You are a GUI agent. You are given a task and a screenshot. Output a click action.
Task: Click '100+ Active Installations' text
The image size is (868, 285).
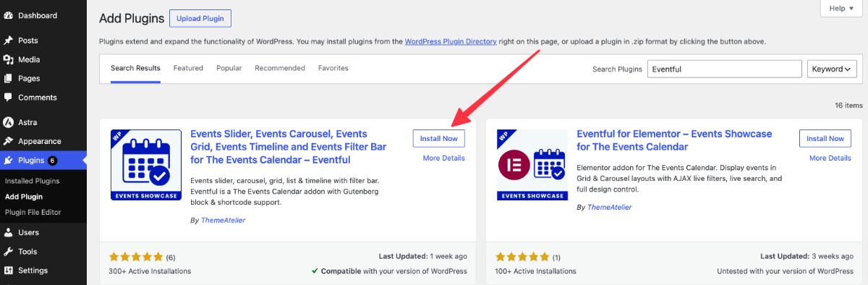click(536, 271)
